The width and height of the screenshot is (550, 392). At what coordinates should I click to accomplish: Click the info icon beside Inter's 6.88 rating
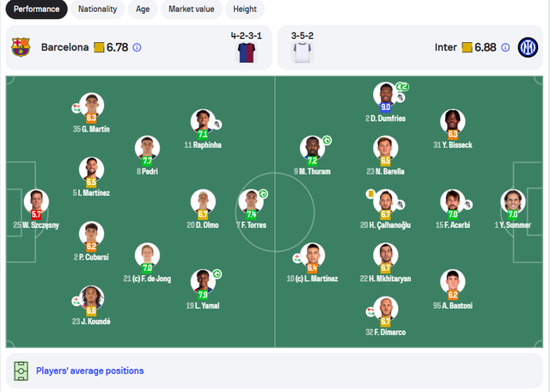(505, 47)
